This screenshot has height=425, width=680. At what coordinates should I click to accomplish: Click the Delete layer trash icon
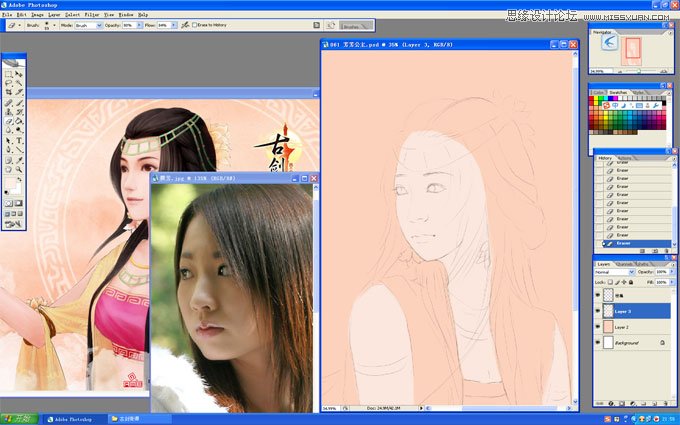[x=665, y=403]
